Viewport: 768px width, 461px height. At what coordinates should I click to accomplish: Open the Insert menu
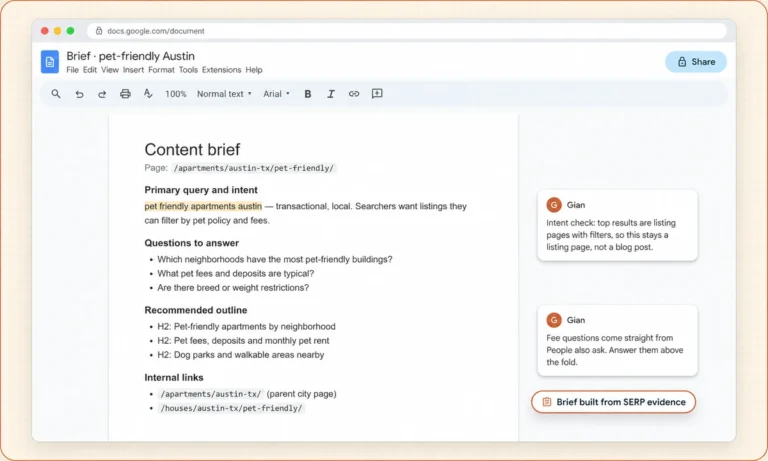tap(133, 70)
